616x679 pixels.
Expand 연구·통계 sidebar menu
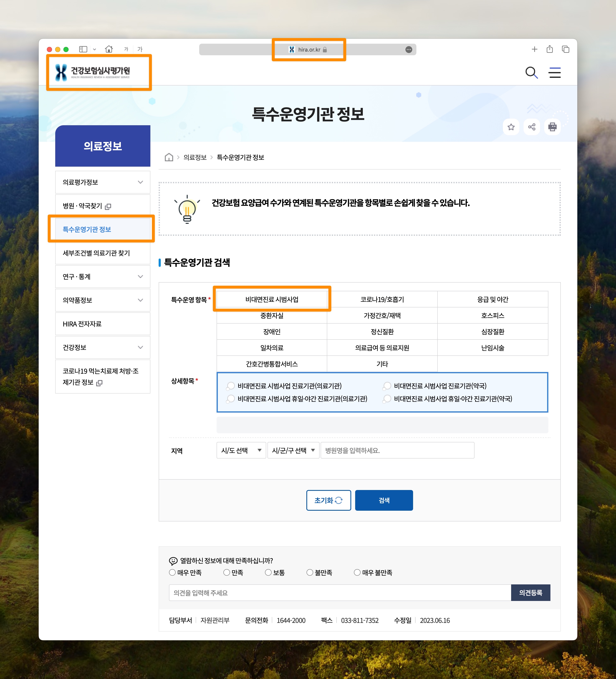tap(103, 277)
